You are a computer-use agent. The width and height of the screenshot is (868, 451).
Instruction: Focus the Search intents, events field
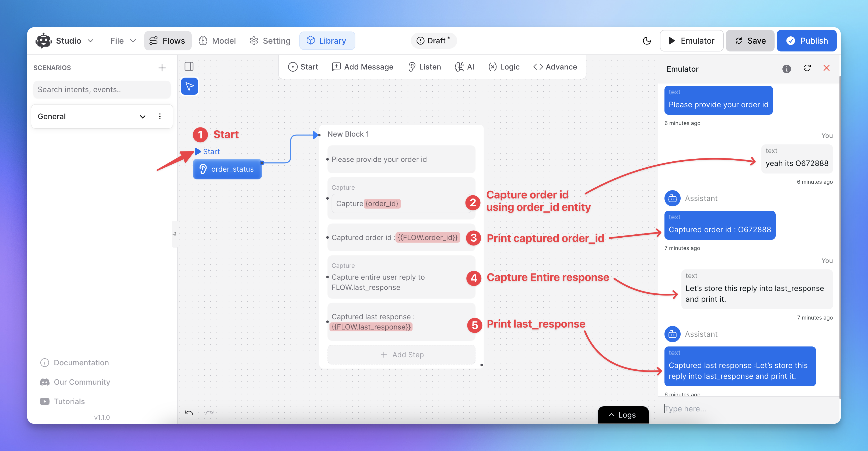click(102, 90)
